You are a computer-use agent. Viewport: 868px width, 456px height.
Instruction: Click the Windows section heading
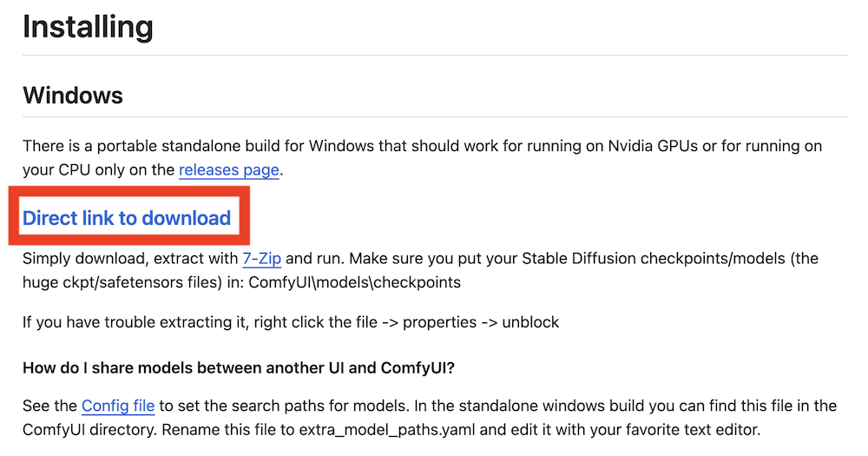coord(73,95)
